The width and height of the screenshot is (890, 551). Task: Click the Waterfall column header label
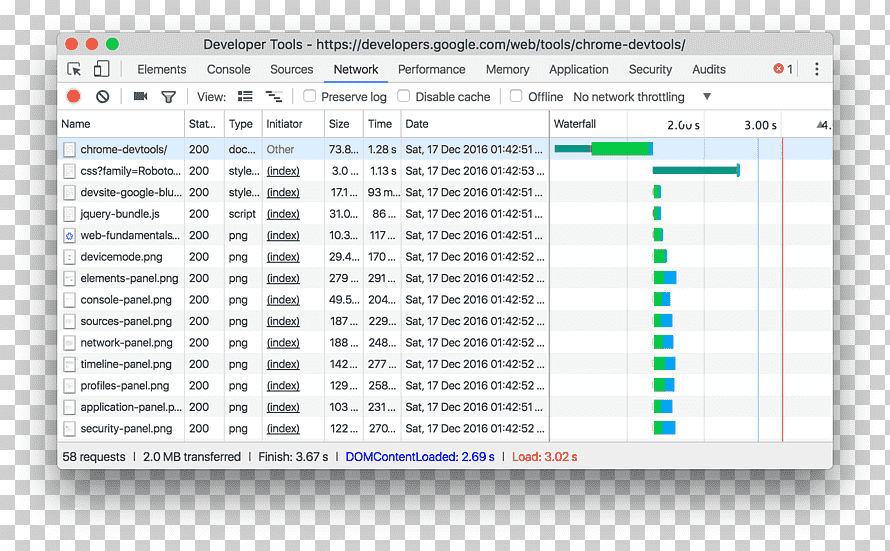point(575,124)
